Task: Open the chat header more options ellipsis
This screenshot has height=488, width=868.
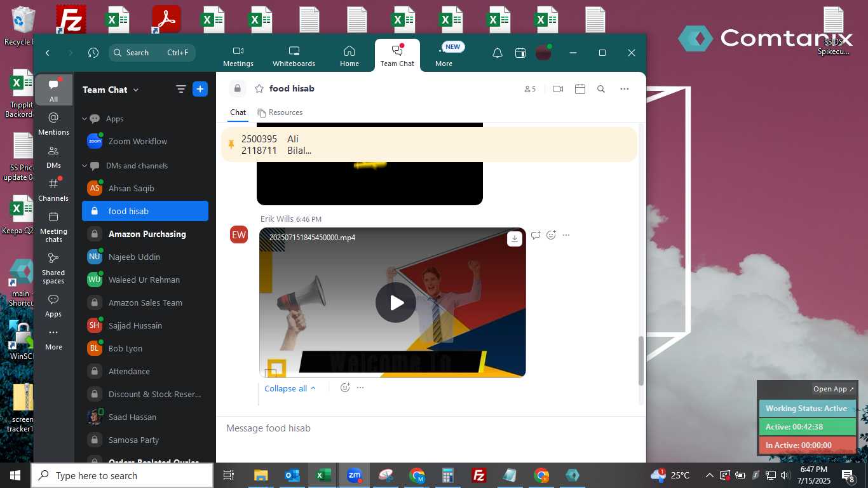Action: 625,89
